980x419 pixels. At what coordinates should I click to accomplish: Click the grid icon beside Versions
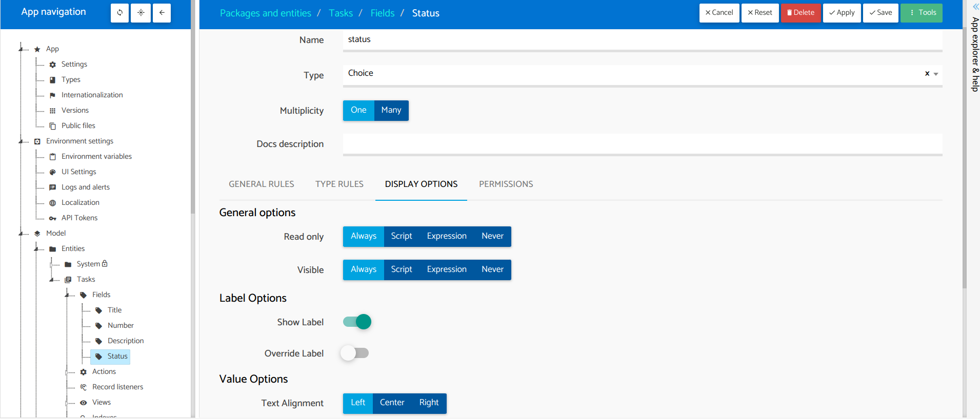(53, 111)
